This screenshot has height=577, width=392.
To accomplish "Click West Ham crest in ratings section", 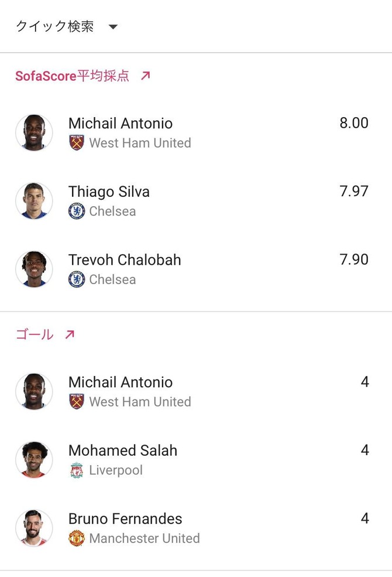I will pyautogui.click(x=77, y=143).
